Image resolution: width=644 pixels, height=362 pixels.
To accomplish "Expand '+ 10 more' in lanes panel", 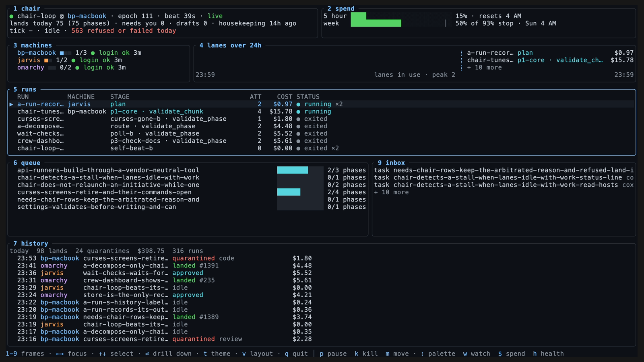I will (484, 68).
